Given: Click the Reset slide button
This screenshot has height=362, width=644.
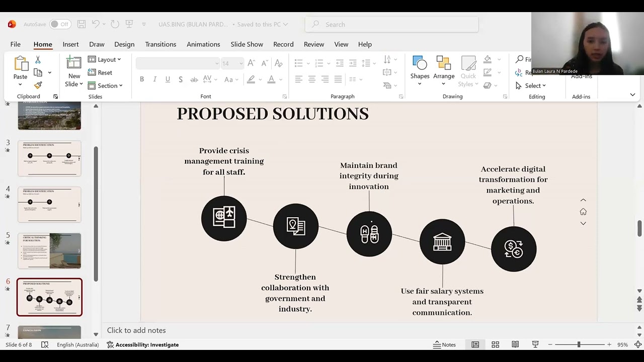Looking at the screenshot, I should pyautogui.click(x=100, y=72).
